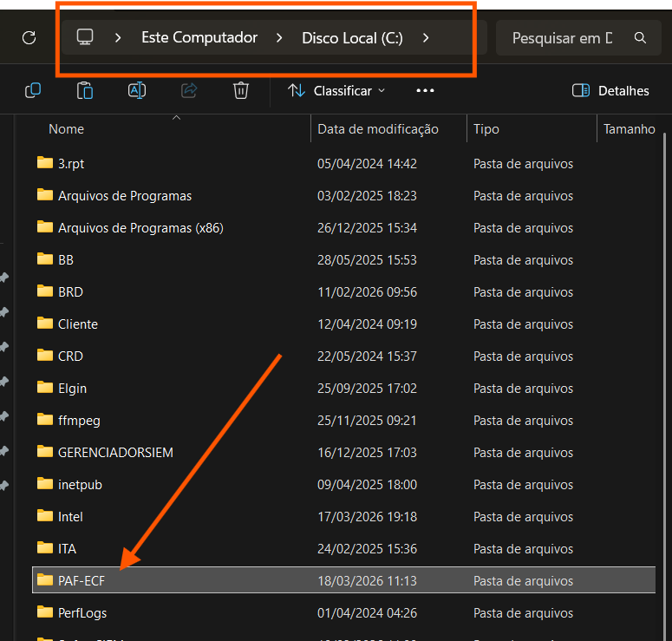Open the three-dots more options menu
672x641 pixels.
pos(425,90)
